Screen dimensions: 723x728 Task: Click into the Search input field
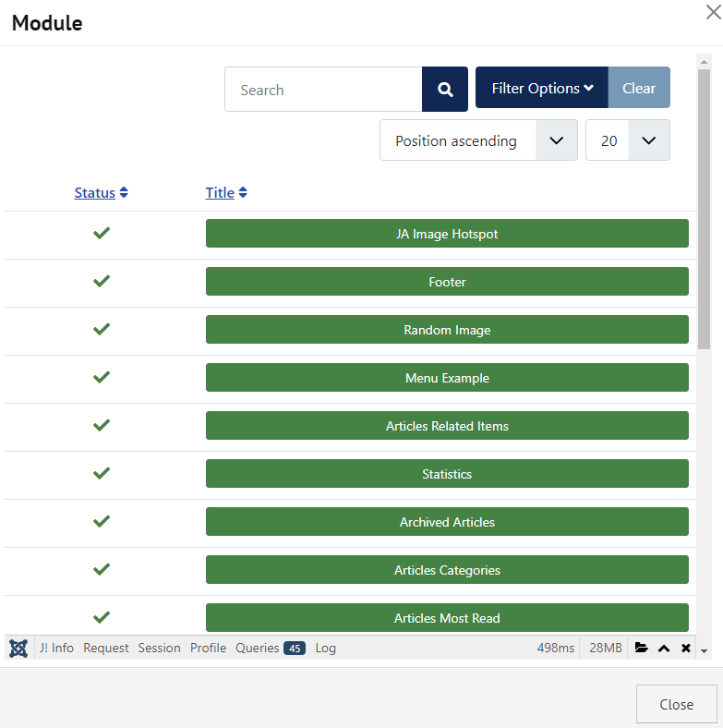tap(323, 90)
